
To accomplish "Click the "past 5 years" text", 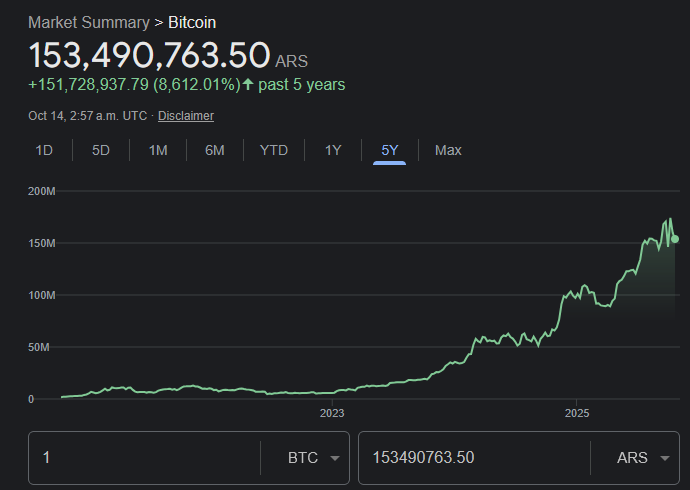I will click(x=301, y=84).
